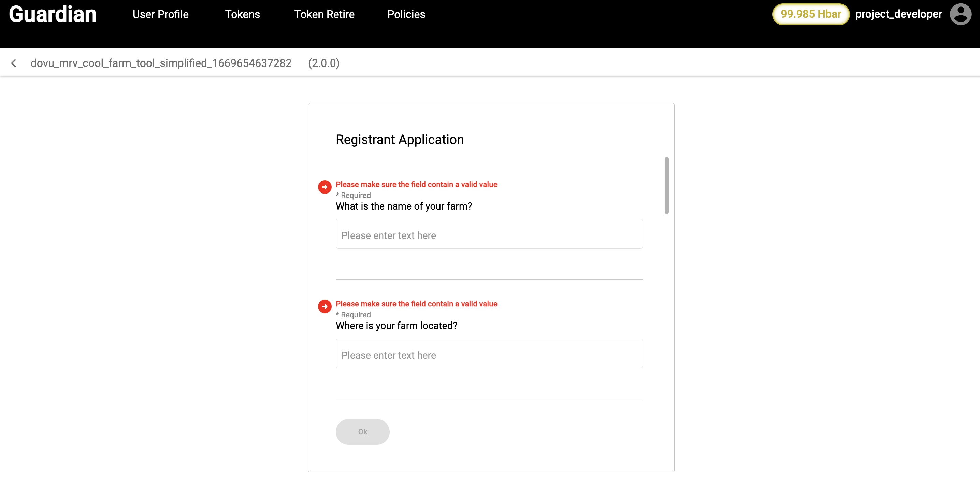The width and height of the screenshot is (980, 486).
Task: Click the project_developer username
Action: (x=898, y=14)
